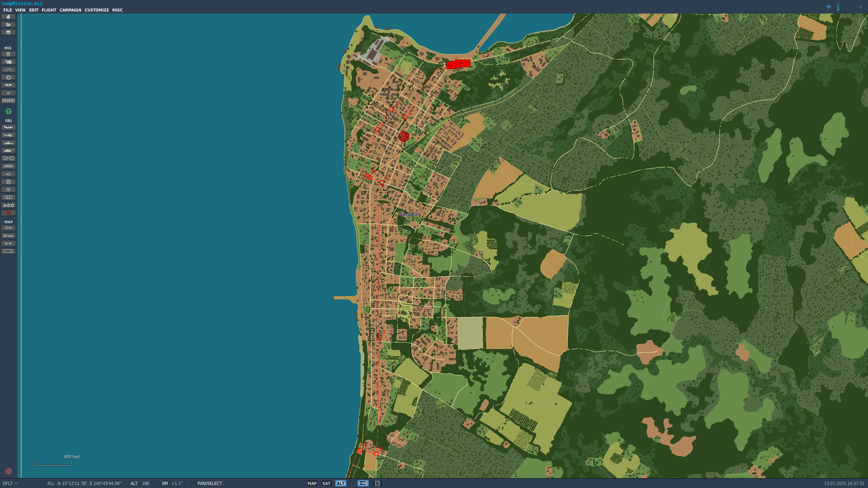Click the clock-gear icon in status bar
Screen dimensions: 868x488
click(377, 483)
